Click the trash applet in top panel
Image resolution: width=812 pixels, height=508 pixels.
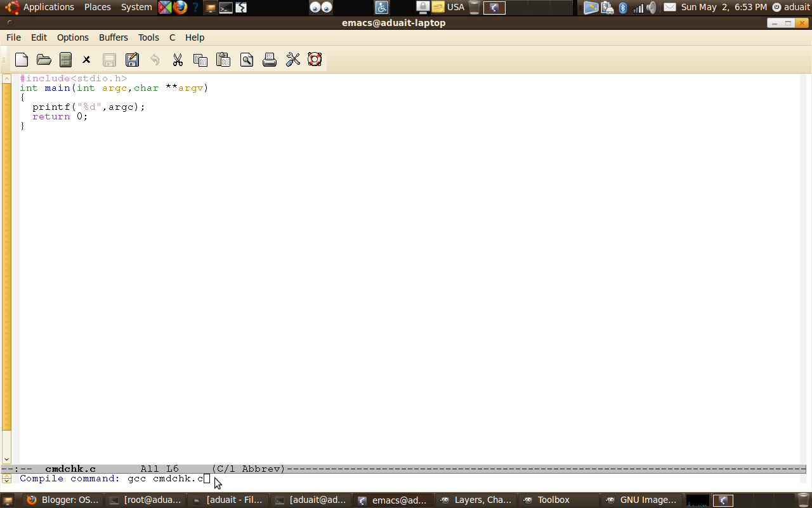(474, 8)
